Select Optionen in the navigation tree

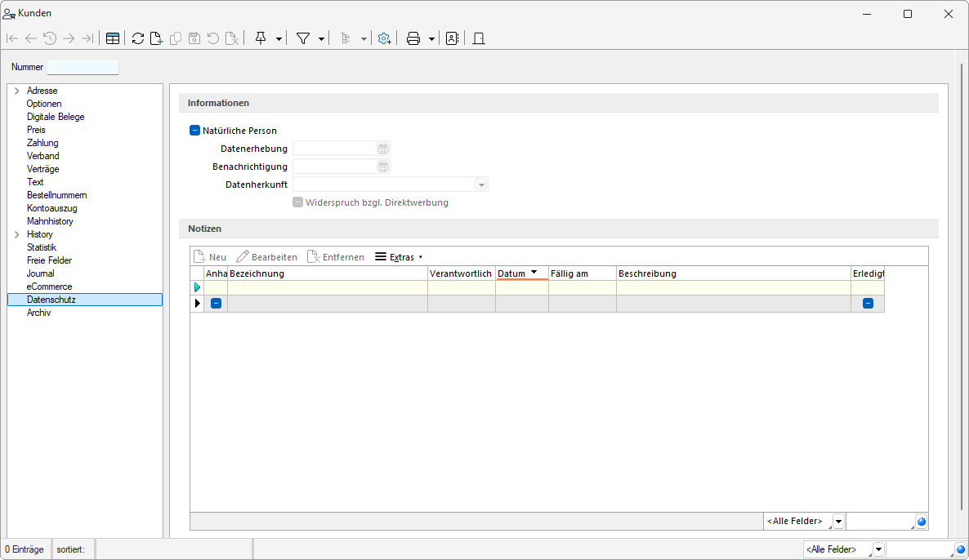(x=44, y=104)
